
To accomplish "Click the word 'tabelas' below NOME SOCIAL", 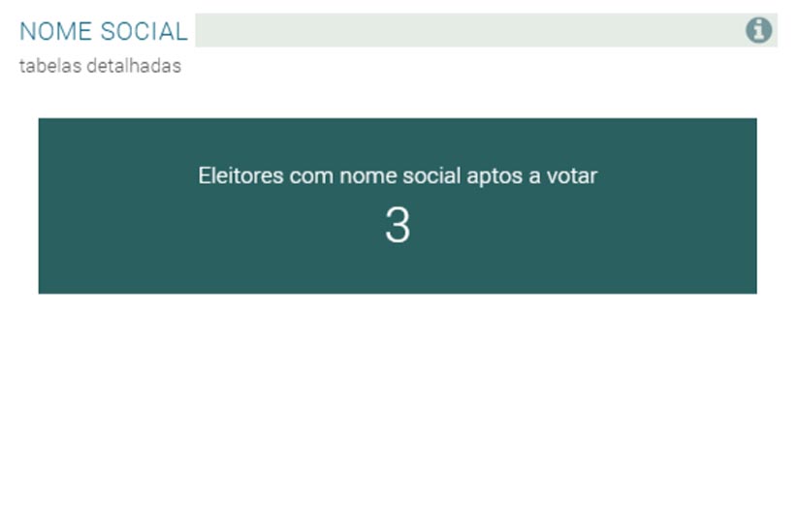I will coord(47,67).
